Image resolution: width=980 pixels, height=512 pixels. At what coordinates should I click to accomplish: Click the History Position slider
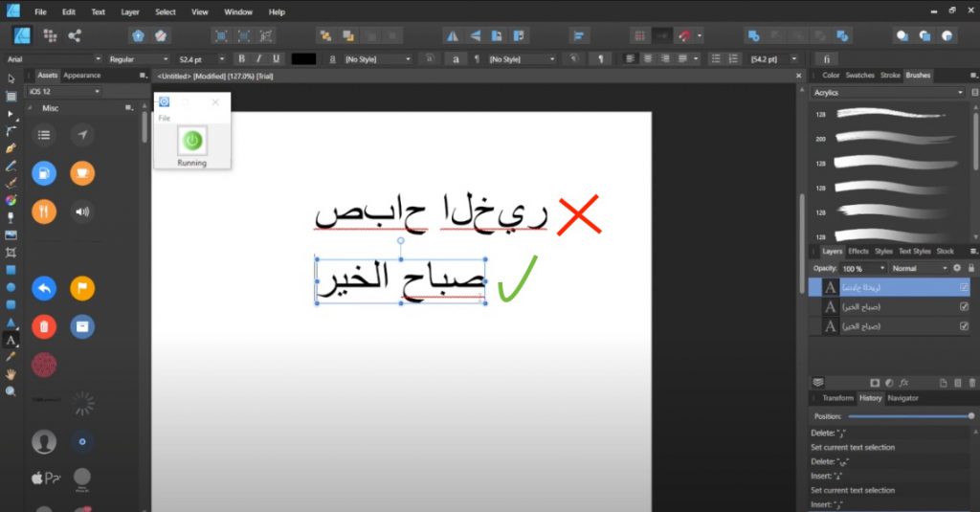tap(909, 415)
